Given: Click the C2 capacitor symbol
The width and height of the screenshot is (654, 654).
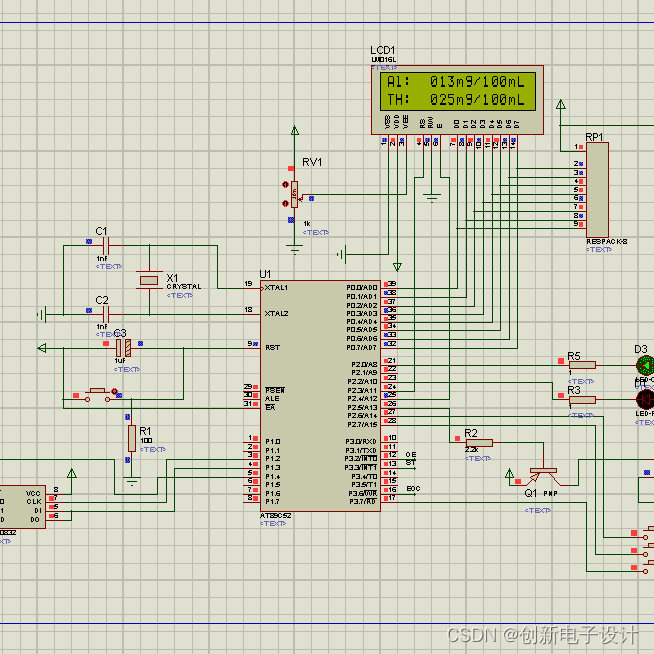Looking at the screenshot, I should click(x=106, y=314).
